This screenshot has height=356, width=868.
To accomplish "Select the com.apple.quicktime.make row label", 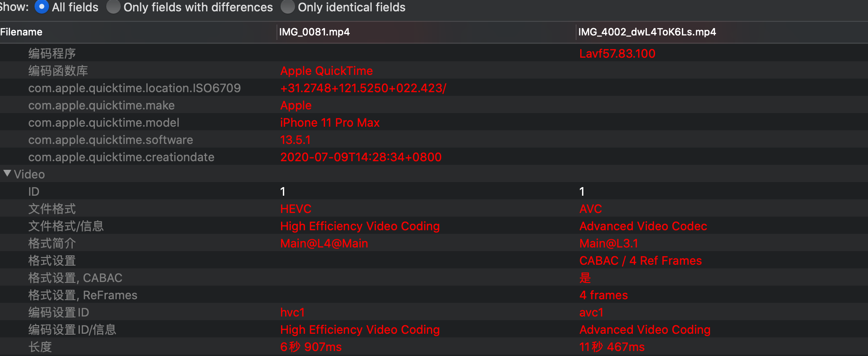I will point(101,105).
